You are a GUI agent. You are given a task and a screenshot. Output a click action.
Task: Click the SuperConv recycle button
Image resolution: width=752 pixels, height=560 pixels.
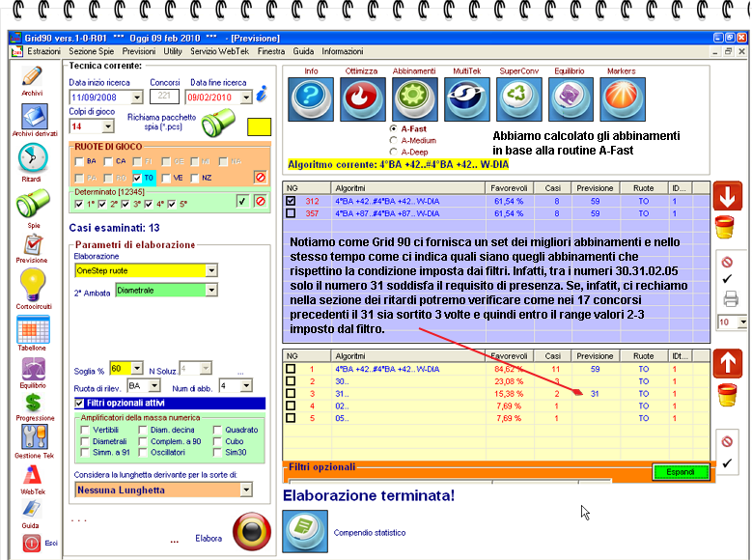coord(519,99)
